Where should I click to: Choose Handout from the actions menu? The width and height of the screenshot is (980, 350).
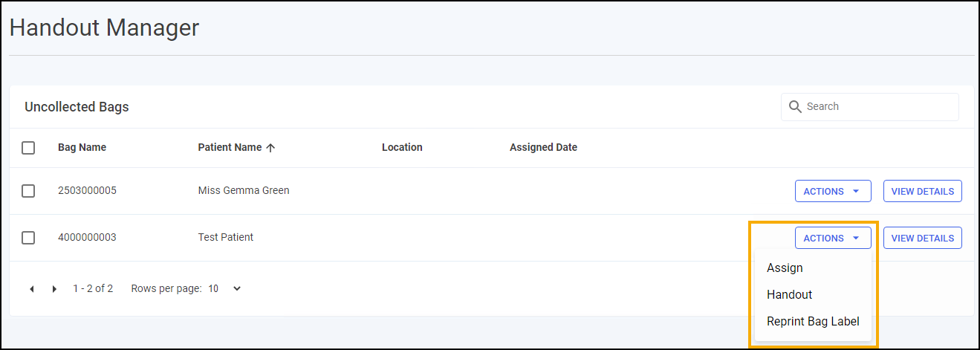789,295
